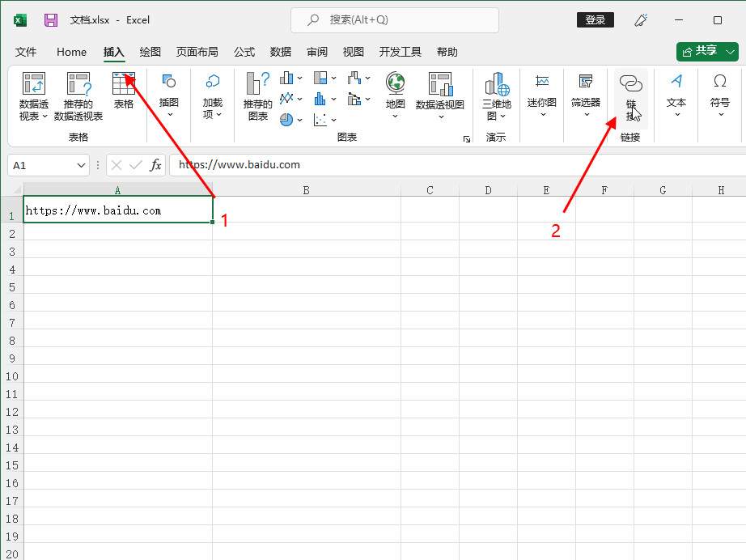Switch to the Home tab

tap(71, 52)
